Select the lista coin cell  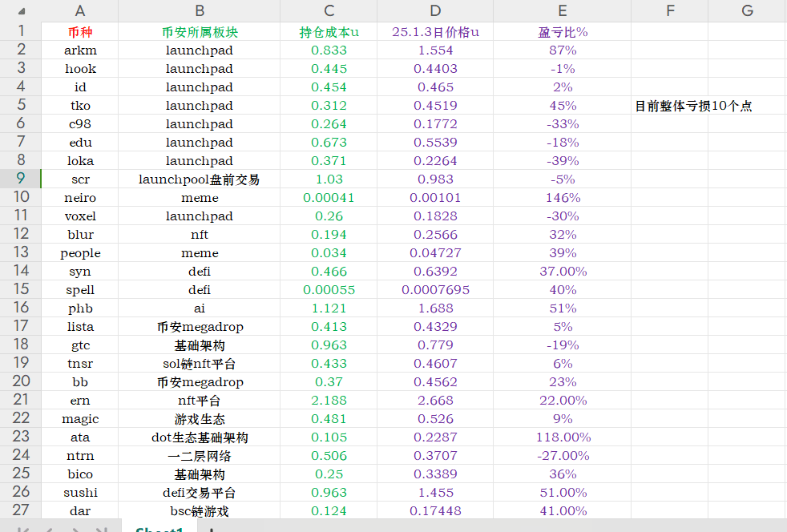click(x=80, y=326)
